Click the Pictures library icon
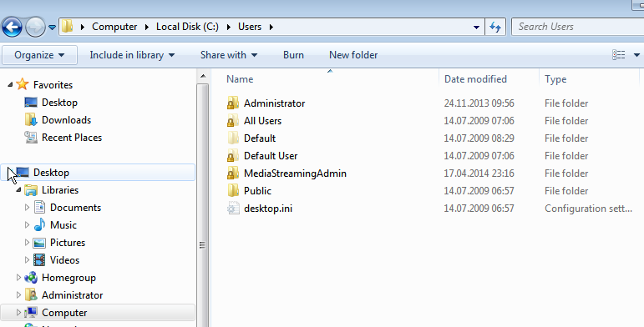 pos(39,243)
